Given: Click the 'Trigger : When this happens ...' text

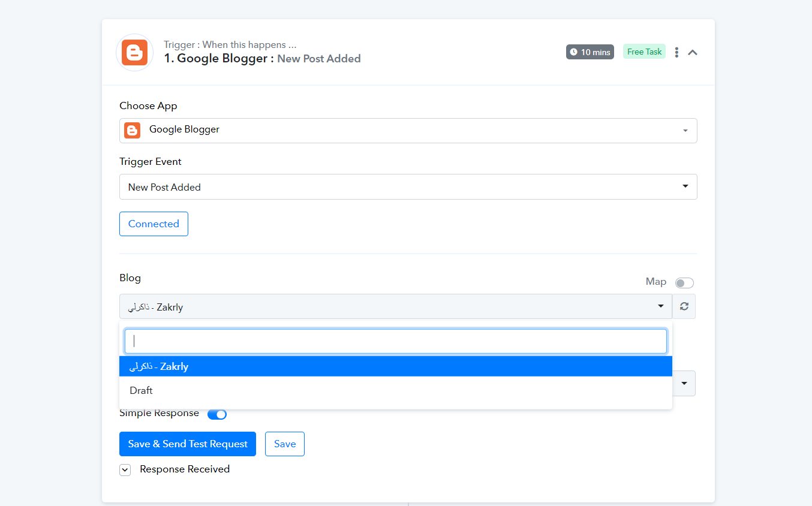Looking at the screenshot, I should click(x=230, y=45).
